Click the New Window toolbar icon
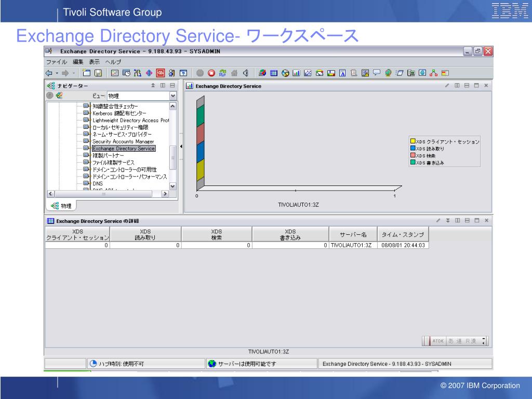 coord(87,73)
